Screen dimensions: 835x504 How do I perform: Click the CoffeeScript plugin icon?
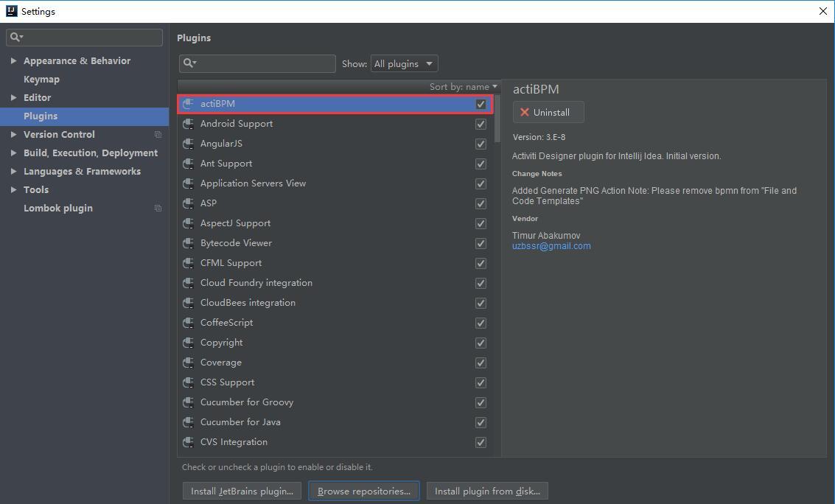point(188,323)
